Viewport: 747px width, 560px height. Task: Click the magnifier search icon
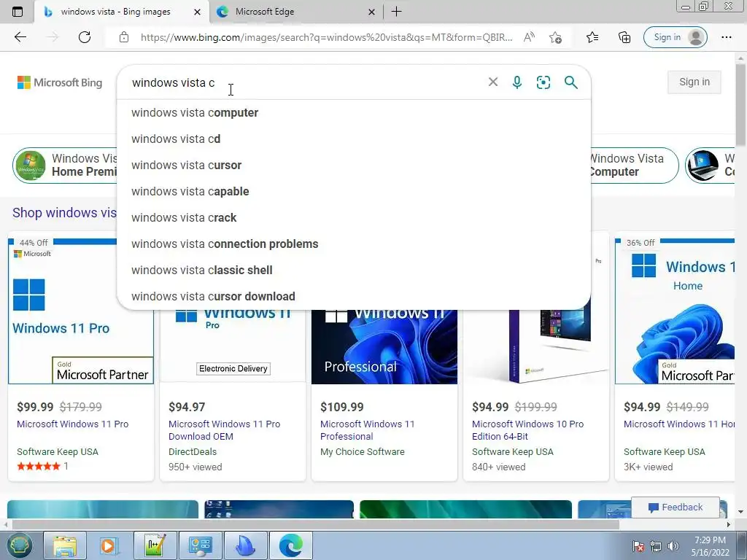pyautogui.click(x=570, y=82)
